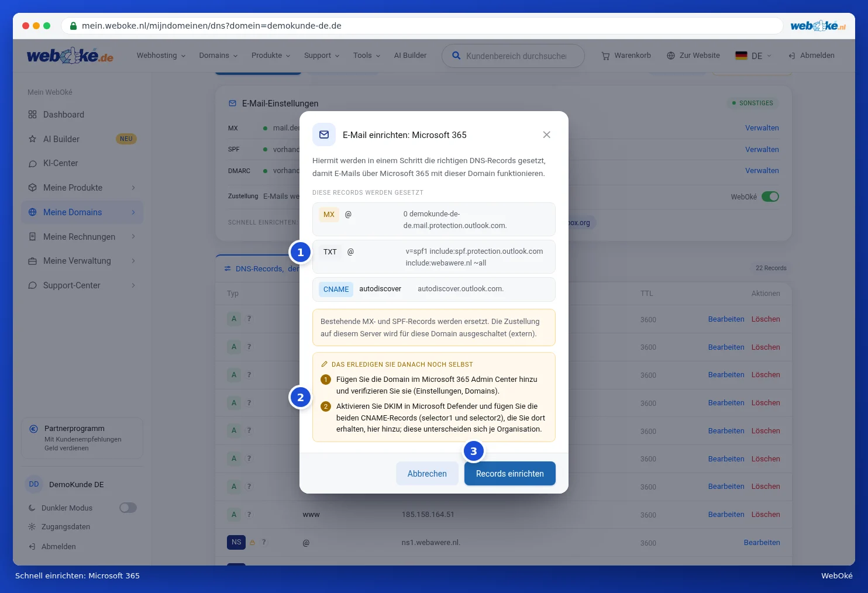Open Dashboard via its grid icon
The image size is (868, 593).
pos(32,115)
